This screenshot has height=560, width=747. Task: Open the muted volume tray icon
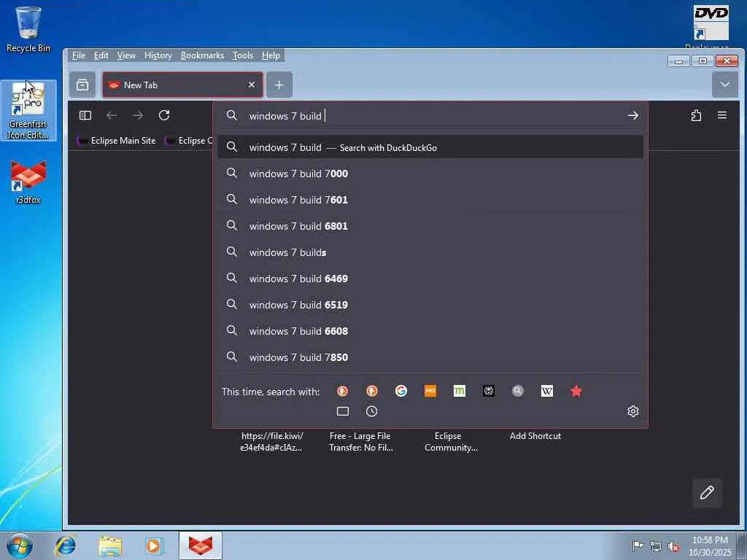click(673, 546)
